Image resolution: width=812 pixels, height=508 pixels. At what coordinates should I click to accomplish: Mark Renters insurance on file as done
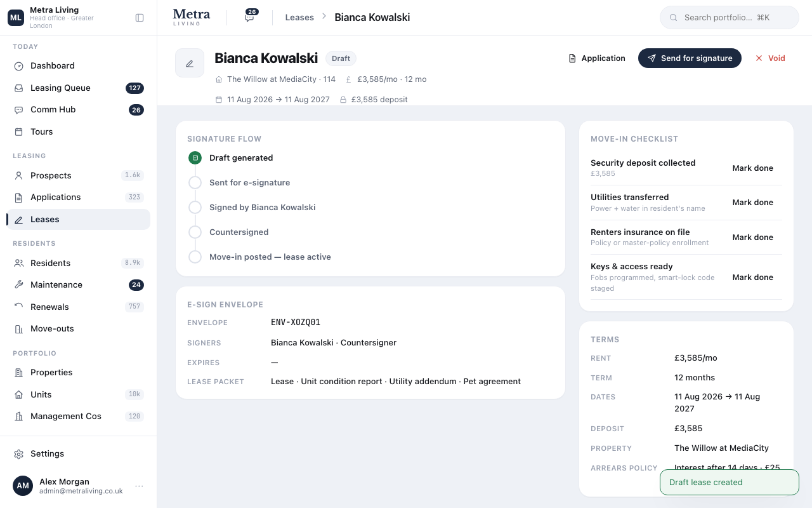[752, 237]
